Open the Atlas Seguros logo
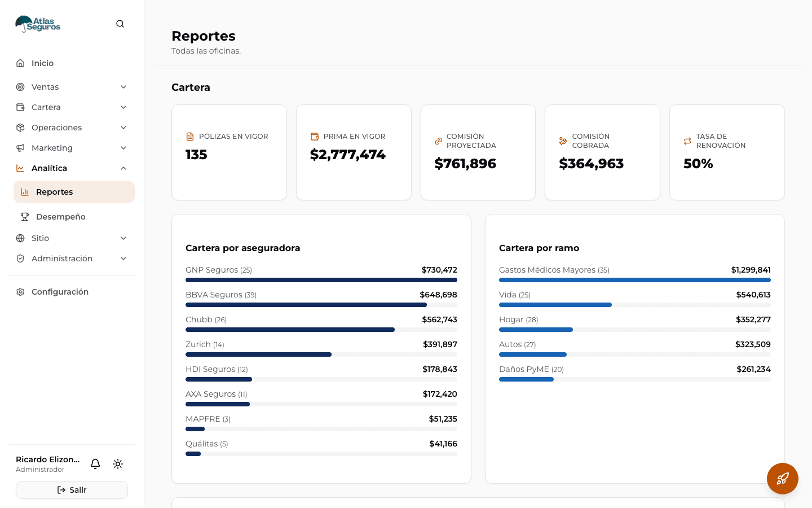 (x=38, y=24)
